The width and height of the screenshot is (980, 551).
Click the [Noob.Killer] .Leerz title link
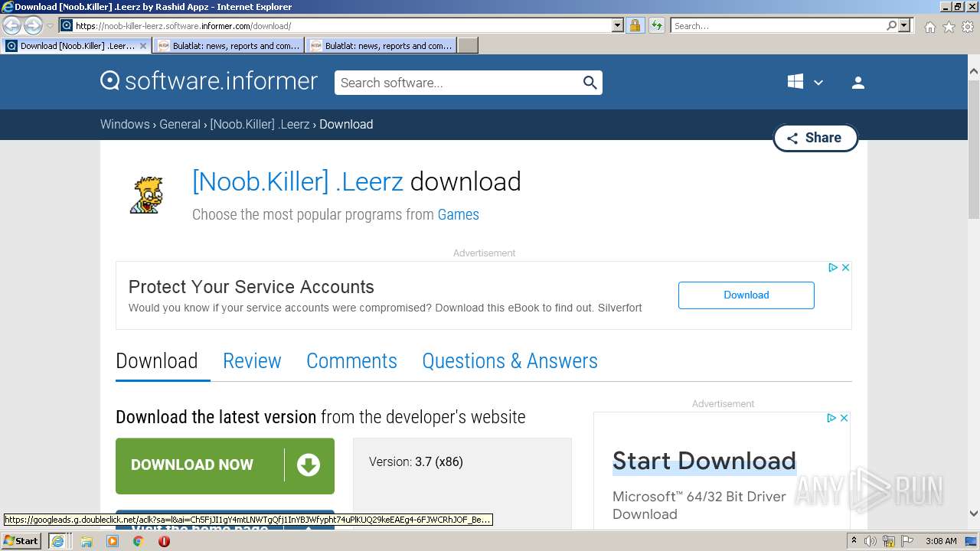point(298,181)
